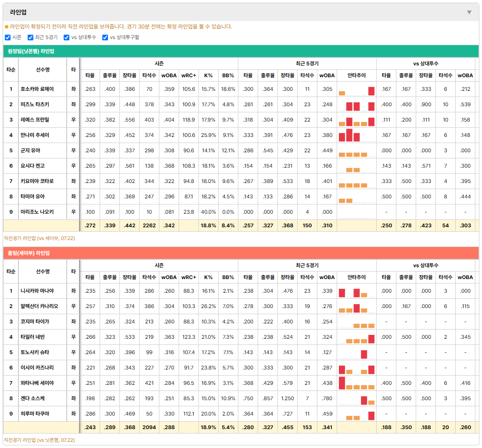Toggle the vs 상대투구팔 checkbox
482x448 pixels.
click(x=105, y=37)
